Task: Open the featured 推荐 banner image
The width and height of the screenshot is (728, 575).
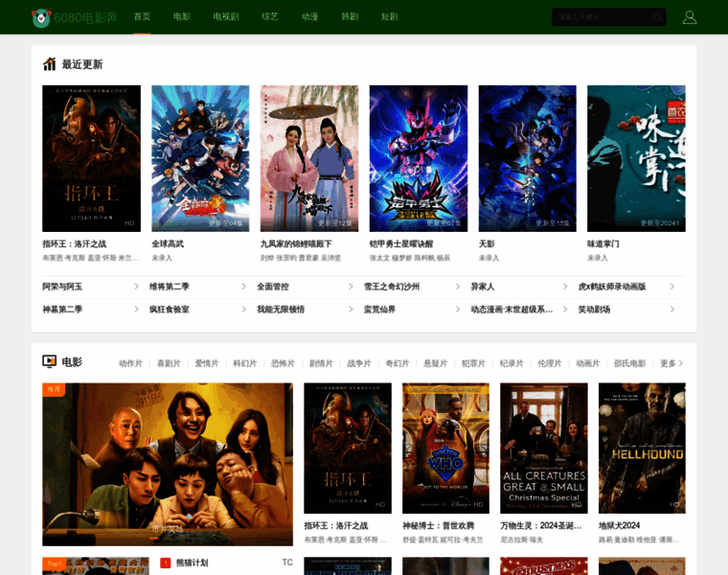Action: [168, 464]
